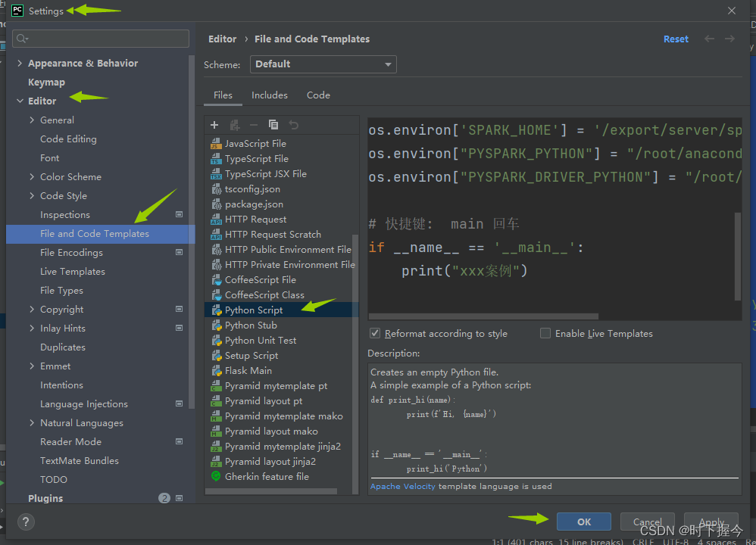Click the tsconfig.json file icon
This screenshot has width=756, height=545.
coord(217,189)
